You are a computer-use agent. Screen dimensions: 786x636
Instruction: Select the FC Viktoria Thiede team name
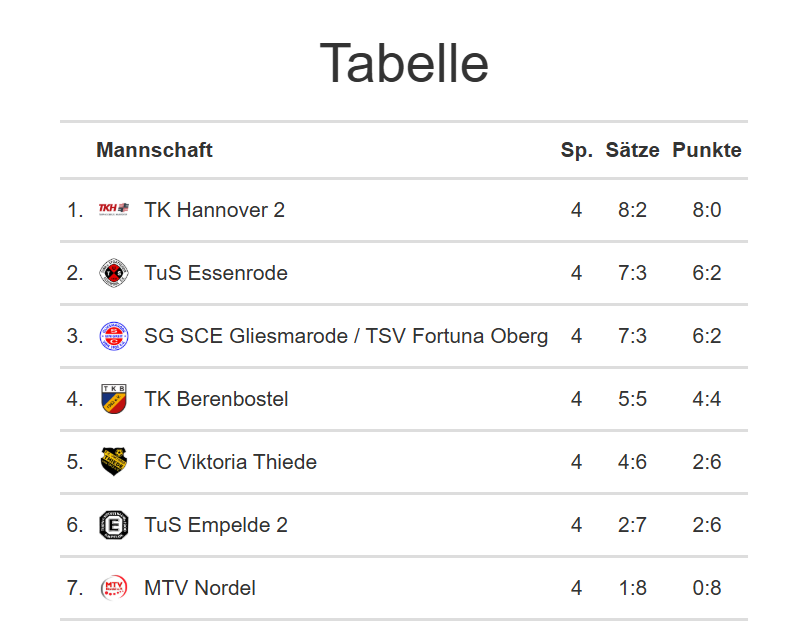(x=230, y=462)
